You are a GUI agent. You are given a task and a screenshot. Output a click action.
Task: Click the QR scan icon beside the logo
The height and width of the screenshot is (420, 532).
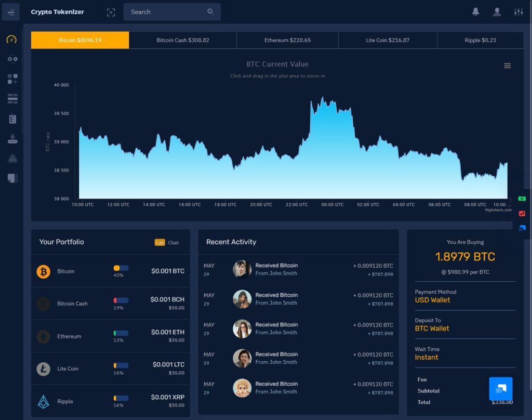[111, 11]
